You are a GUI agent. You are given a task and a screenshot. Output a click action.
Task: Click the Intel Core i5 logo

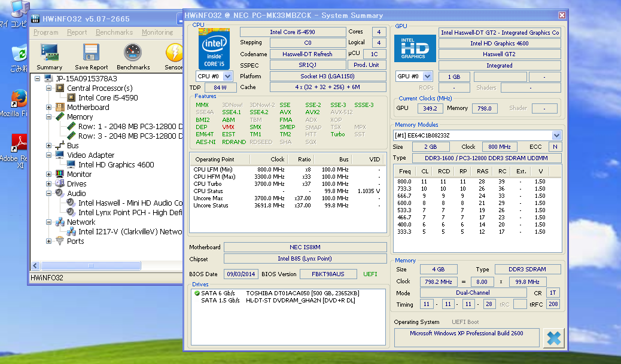tap(214, 48)
